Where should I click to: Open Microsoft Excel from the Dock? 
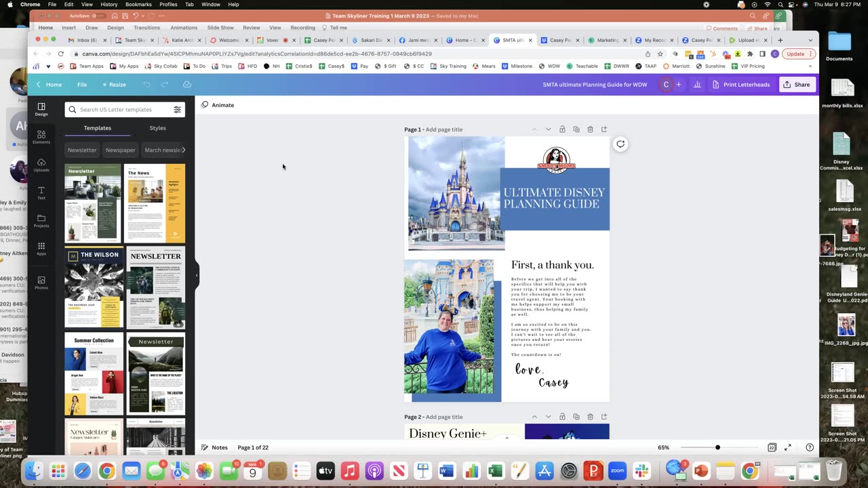(495, 470)
